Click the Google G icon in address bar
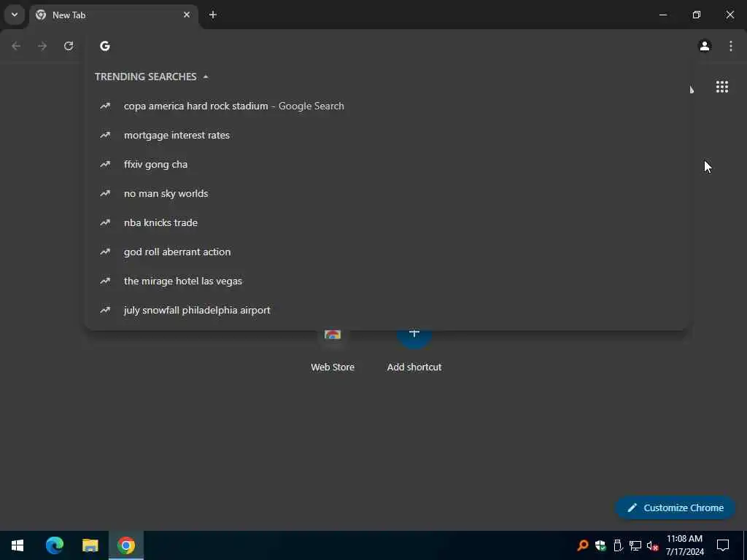The height and width of the screenshot is (560, 747). pyautogui.click(x=105, y=46)
